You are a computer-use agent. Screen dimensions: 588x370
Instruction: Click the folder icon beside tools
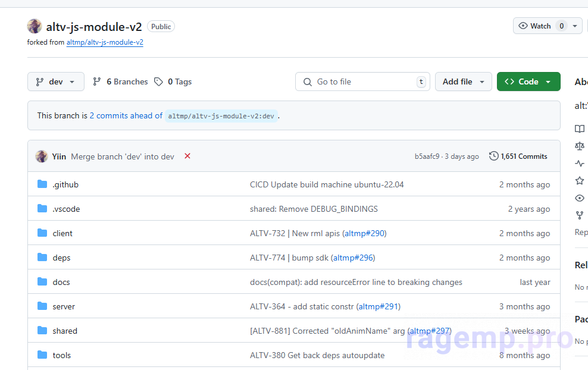(x=42, y=355)
